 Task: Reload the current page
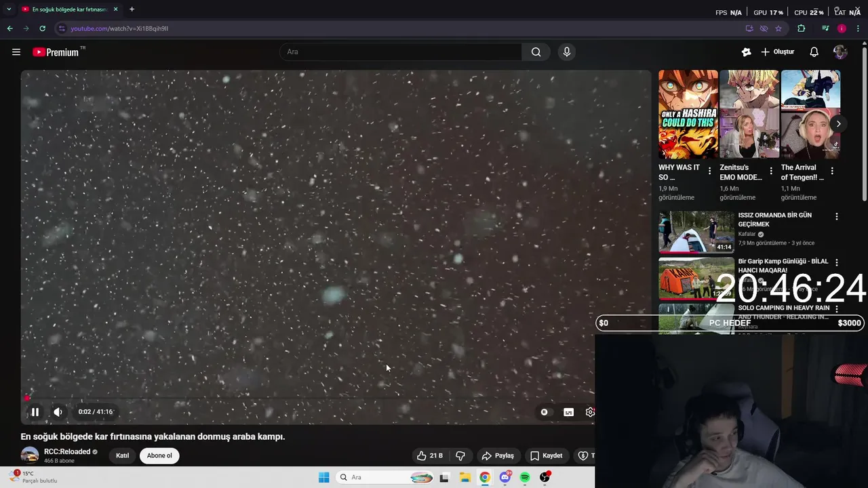click(x=42, y=28)
